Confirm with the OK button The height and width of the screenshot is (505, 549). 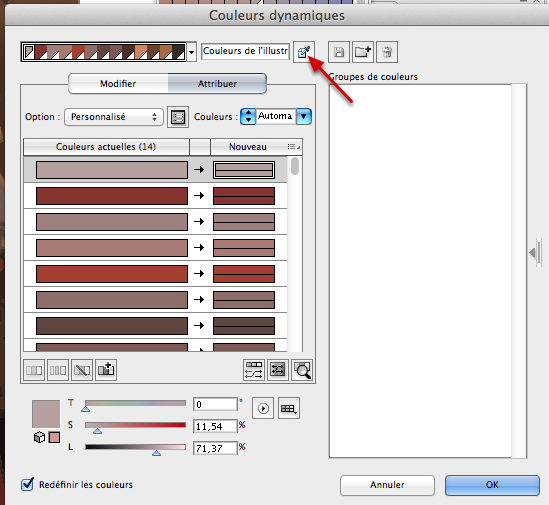pyautogui.click(x=492, y=485)
